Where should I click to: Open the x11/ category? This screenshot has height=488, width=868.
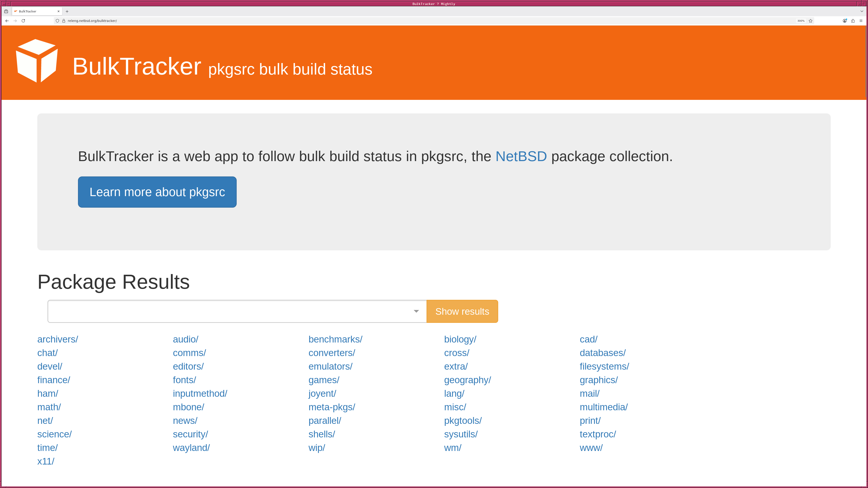click(x=46, y=461)
